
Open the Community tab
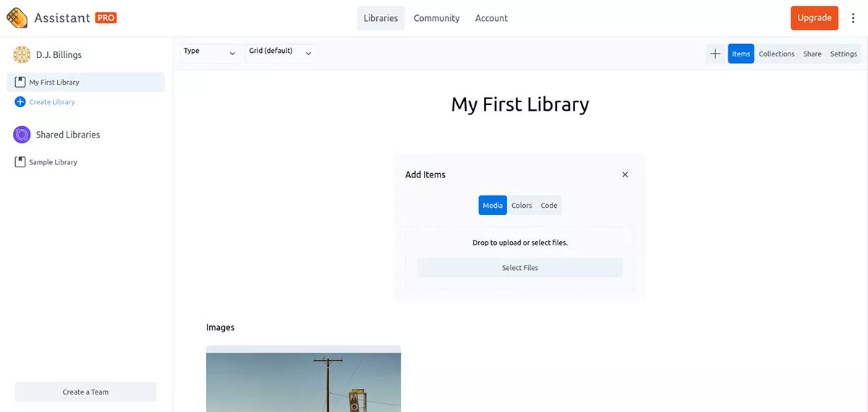(436, 18)
